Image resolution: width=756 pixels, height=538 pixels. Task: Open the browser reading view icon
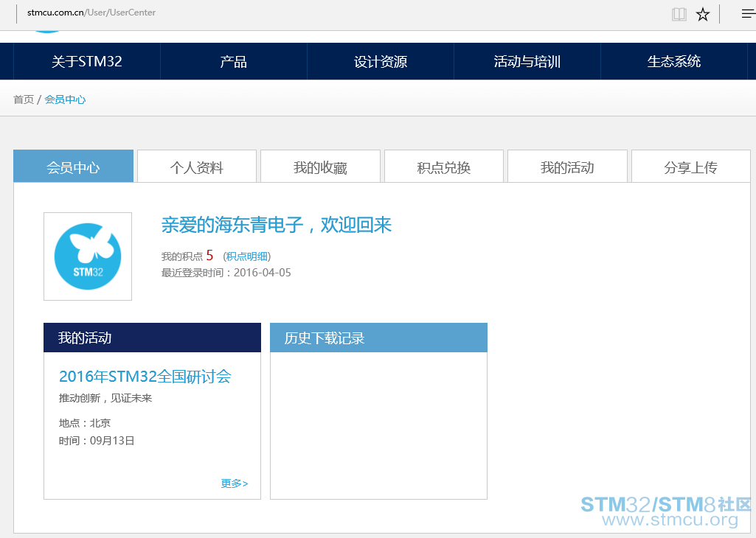(x=679, y=14)
